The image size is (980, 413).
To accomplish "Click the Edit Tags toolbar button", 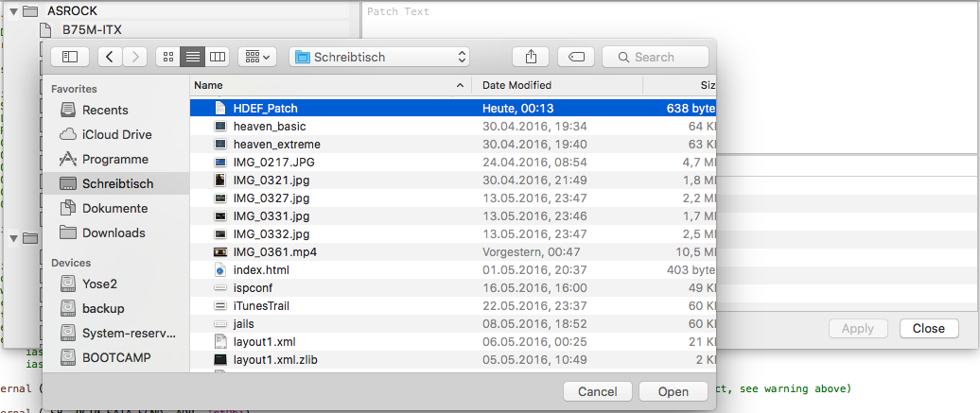I will click(576, 57).
